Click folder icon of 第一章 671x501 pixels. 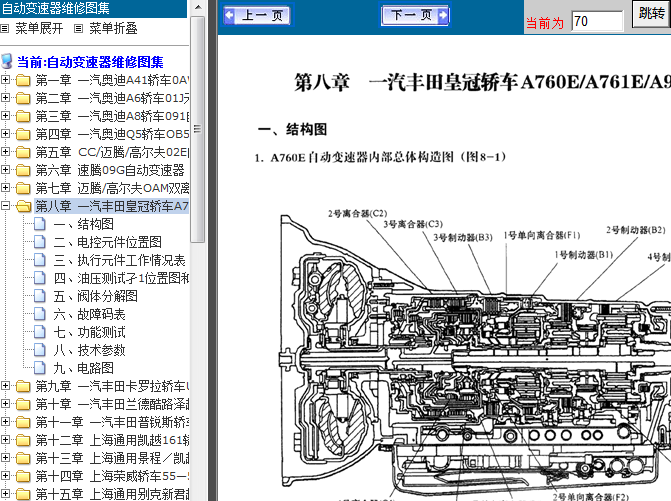tap(23, 80)
